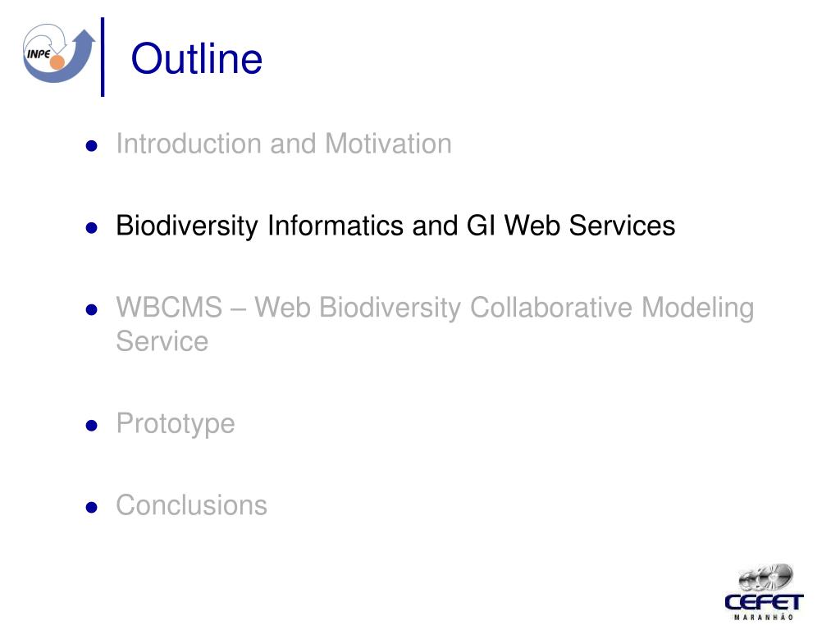The width and height of the screenshot is (840, 630).
Task: Click the CEFET wordmark text
Action: click(765, 603)
